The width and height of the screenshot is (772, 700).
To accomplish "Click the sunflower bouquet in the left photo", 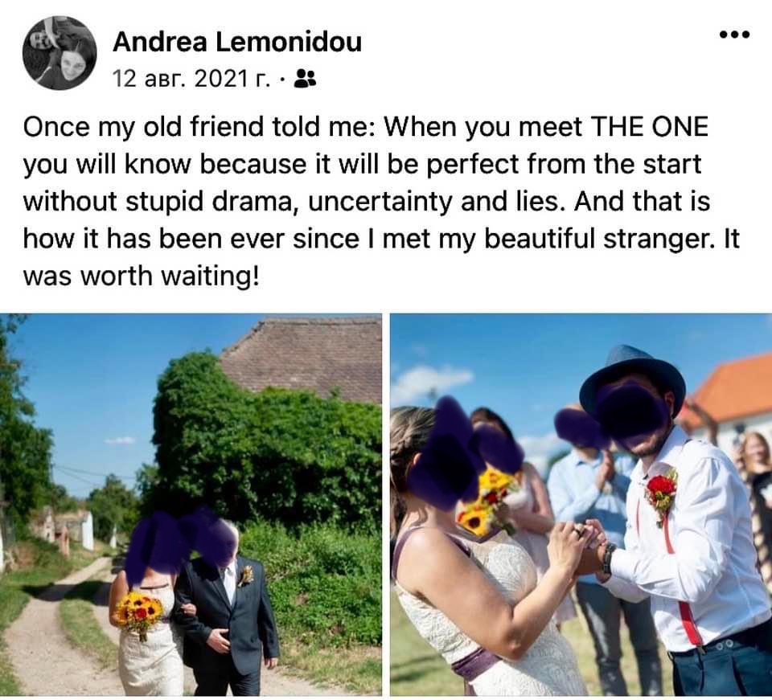I will tap(139, 612).
